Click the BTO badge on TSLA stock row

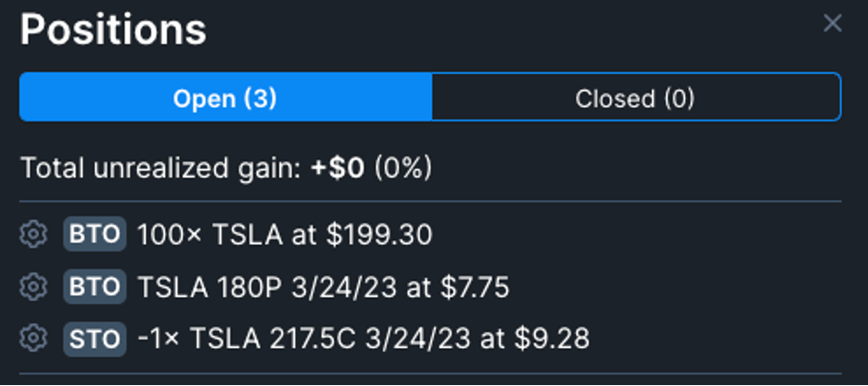95,234
